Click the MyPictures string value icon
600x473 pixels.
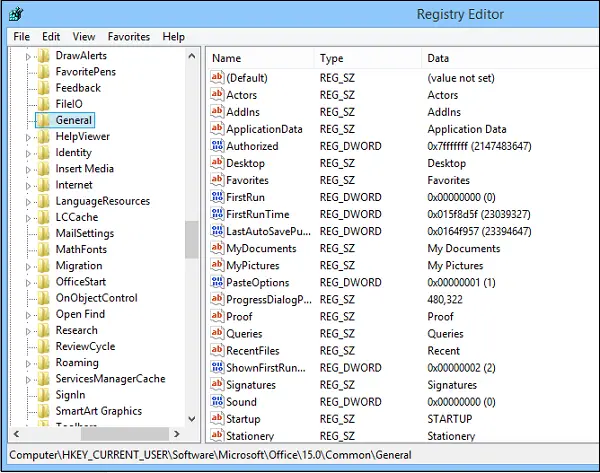(217, 265)
